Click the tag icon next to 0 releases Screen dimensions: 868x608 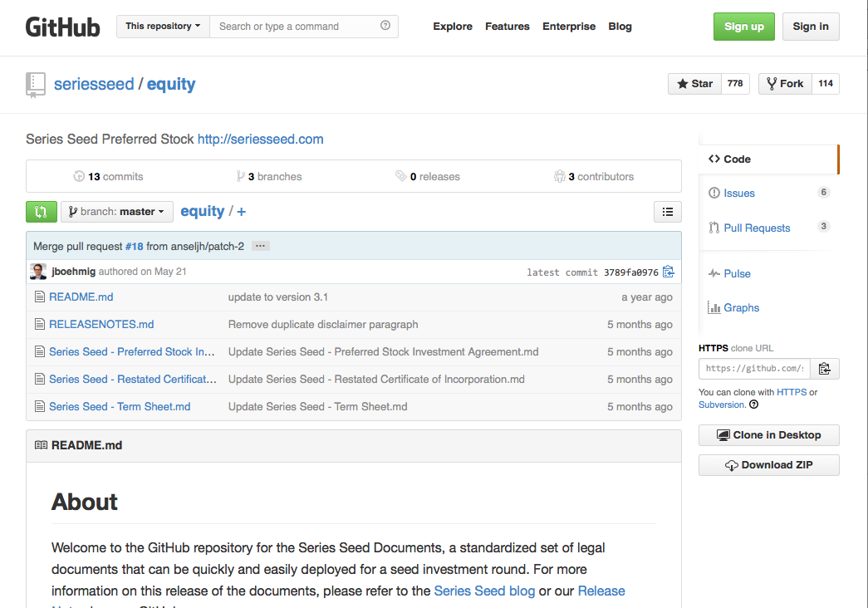click(401, 176)
